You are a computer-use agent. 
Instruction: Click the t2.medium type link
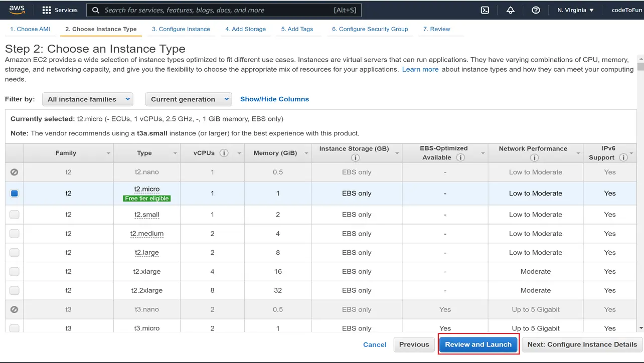(146, 234)
